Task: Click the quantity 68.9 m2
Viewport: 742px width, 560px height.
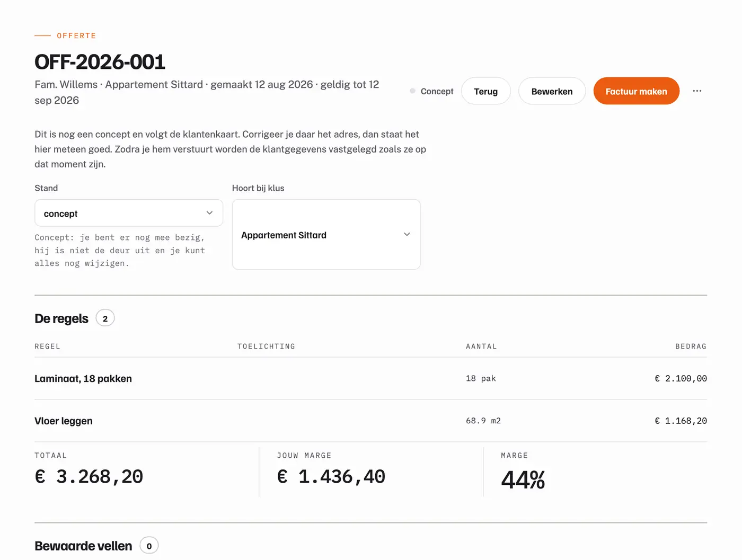Action: point(483,421)
